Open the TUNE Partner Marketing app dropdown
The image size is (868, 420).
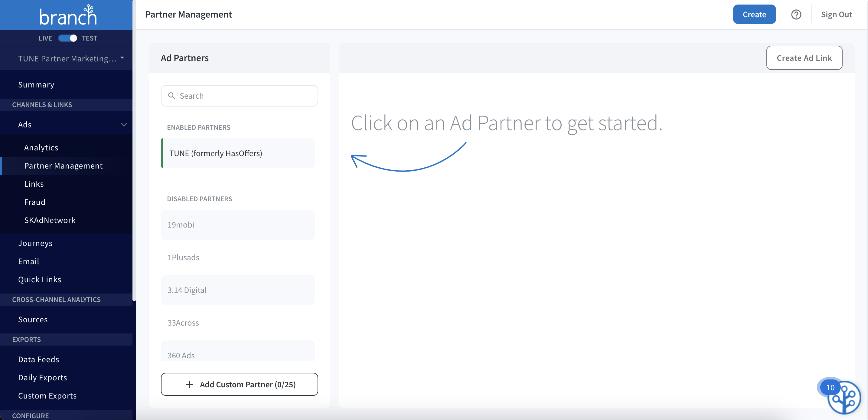pos(71,58)
